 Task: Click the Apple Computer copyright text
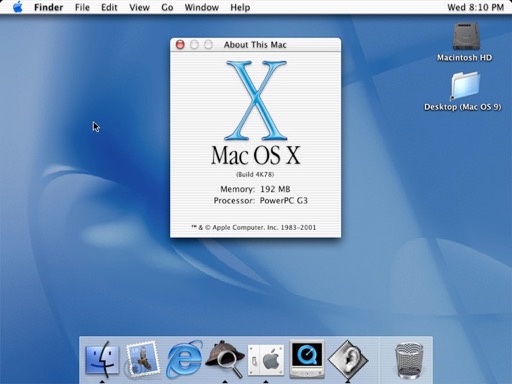pos(253,227)
